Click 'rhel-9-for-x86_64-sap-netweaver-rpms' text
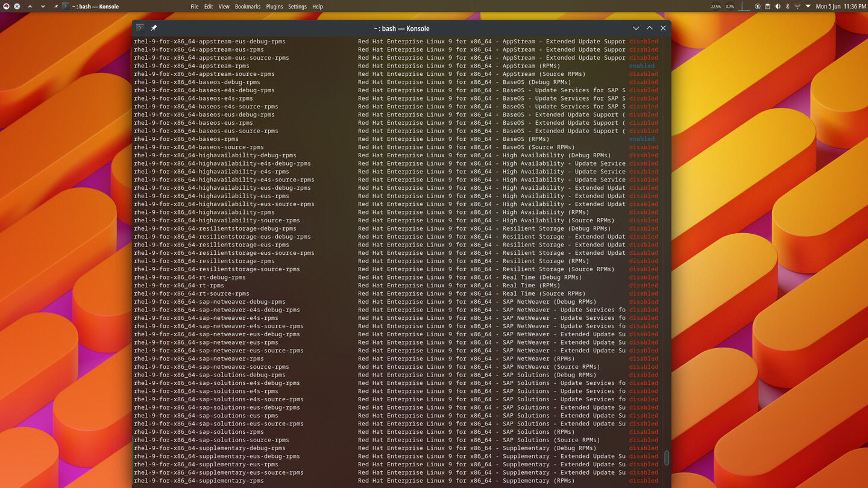 (x=199, y=358)
